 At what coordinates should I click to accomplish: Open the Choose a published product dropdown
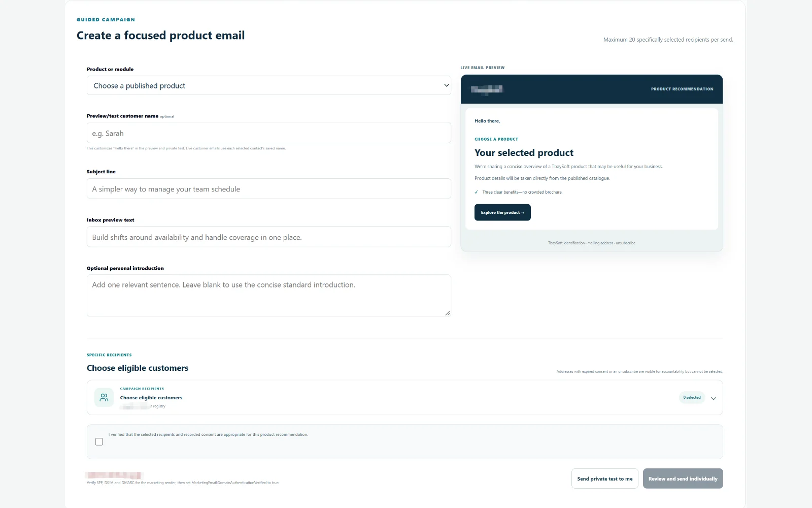point(269,85)
